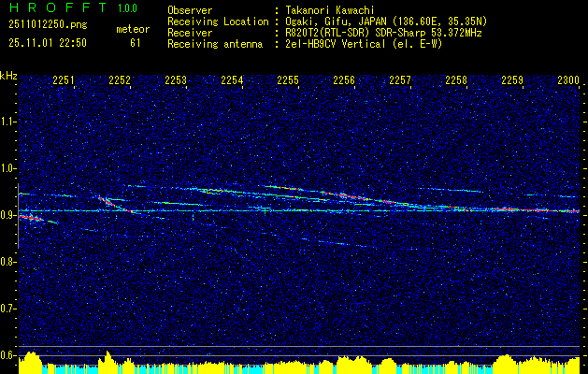This screenshot has width=588, height=374.
Task: Click the 2253 time axis marker
Action: (176, 79)
